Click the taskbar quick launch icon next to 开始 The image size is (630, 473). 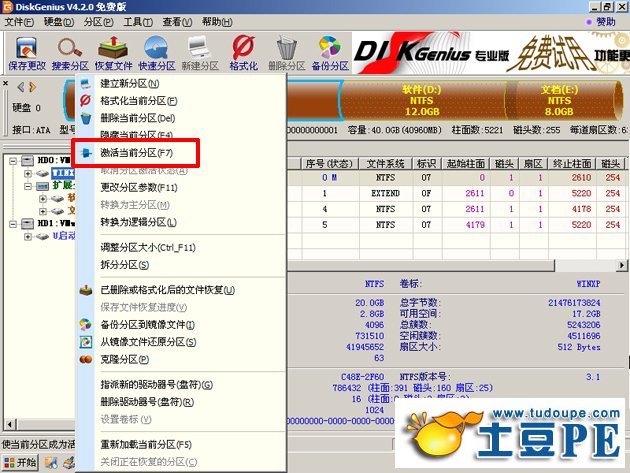tap(51, 463)
